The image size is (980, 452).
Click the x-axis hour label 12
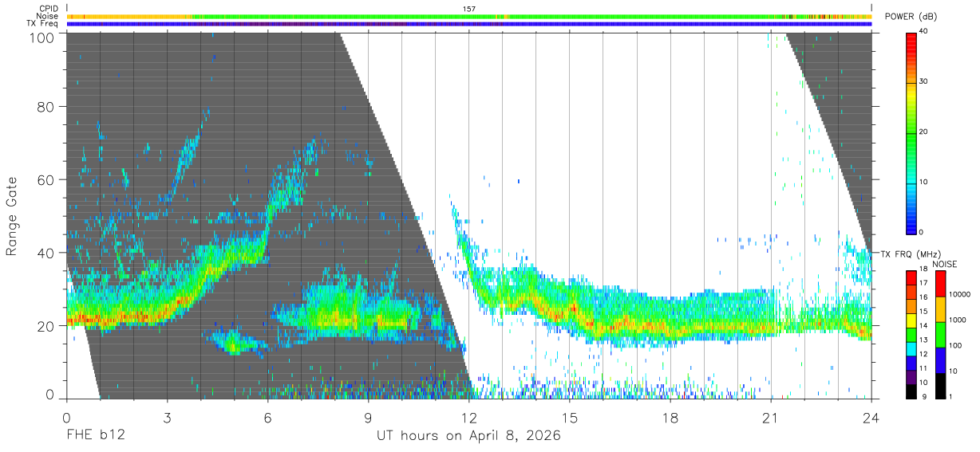(468, 416)
